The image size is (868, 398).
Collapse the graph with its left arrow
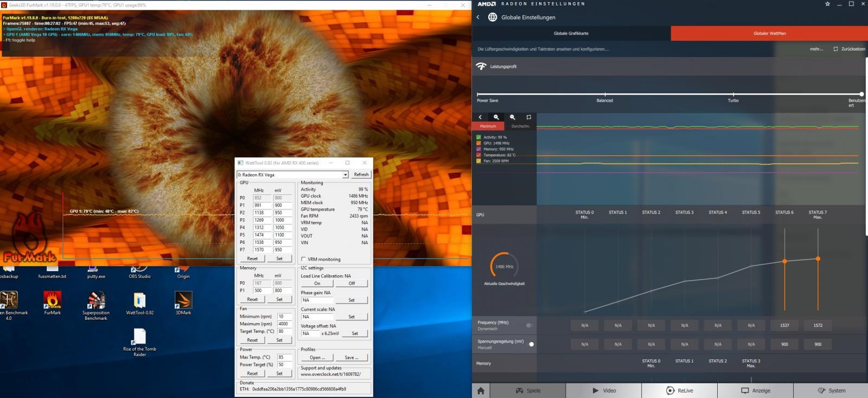tap(480, 117)
